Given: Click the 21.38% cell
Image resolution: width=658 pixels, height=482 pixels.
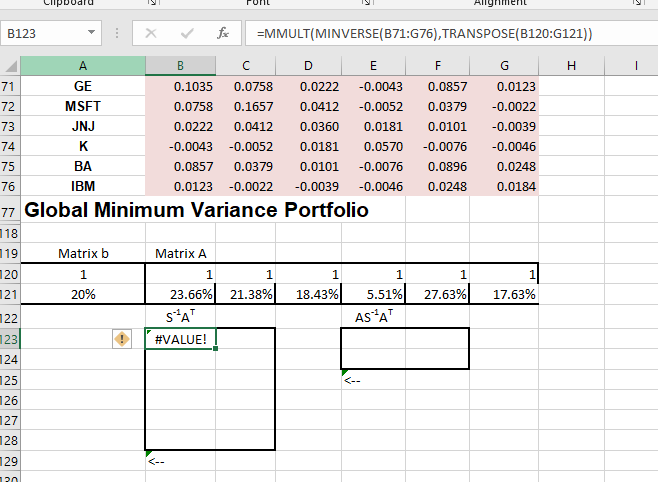Looking at the screenshot, I should 246,294.
